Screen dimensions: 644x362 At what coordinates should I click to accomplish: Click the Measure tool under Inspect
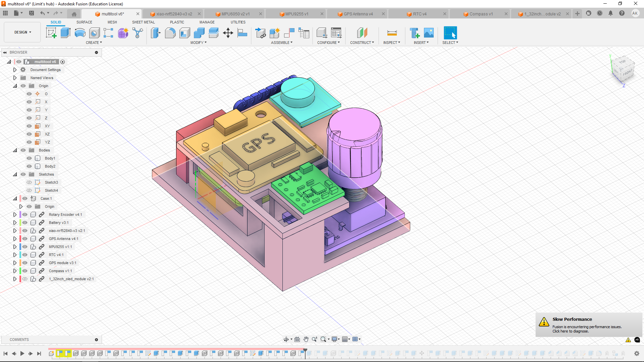tap(392, 33)
